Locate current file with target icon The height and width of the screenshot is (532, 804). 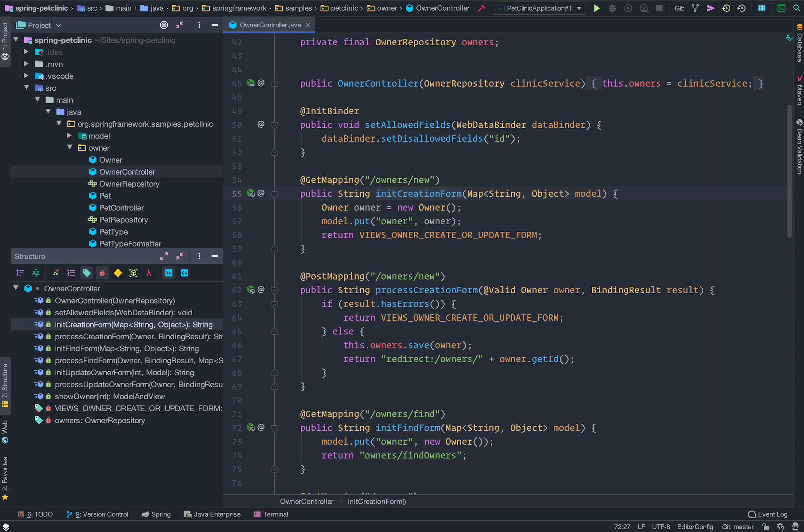[x=164, y=25]
